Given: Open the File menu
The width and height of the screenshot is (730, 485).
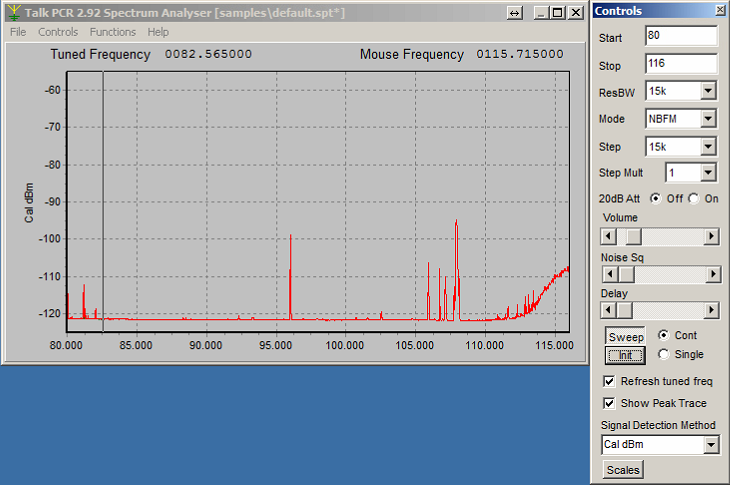Looking at the screenshot, I should click(x=18, y=32).
